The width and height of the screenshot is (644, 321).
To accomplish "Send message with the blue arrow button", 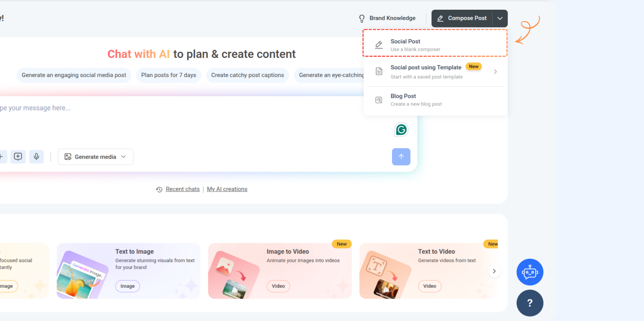I will pos(401,157).
